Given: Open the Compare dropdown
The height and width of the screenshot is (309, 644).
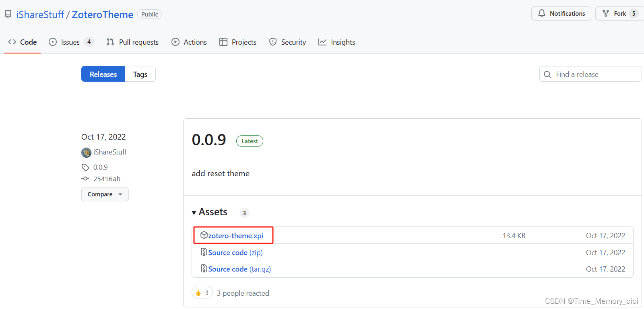Looking at the screenshot, I should pos(105,194).
